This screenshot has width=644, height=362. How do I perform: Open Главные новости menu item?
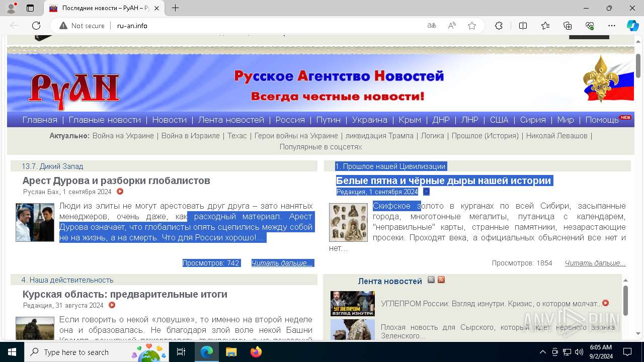point(105,120)
